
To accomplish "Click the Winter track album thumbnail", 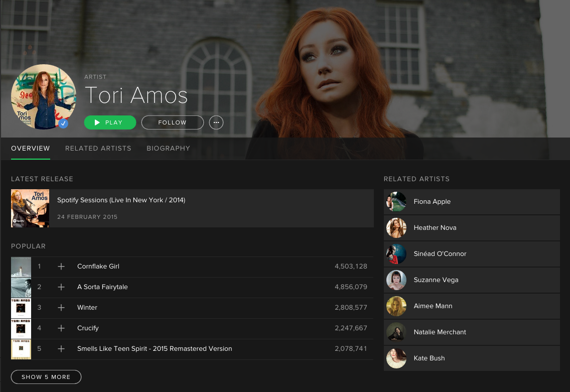I will pos(21,308).
